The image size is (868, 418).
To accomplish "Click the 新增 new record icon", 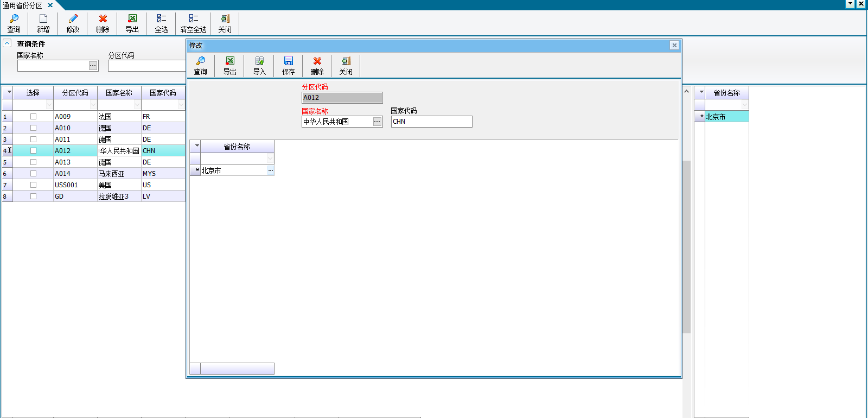I will coord(43,18).
